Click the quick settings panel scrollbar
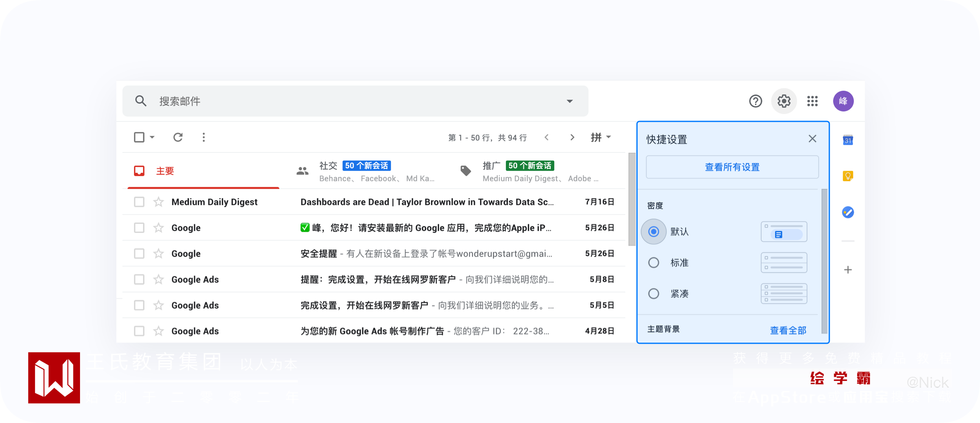 click(x=824, y=262)
